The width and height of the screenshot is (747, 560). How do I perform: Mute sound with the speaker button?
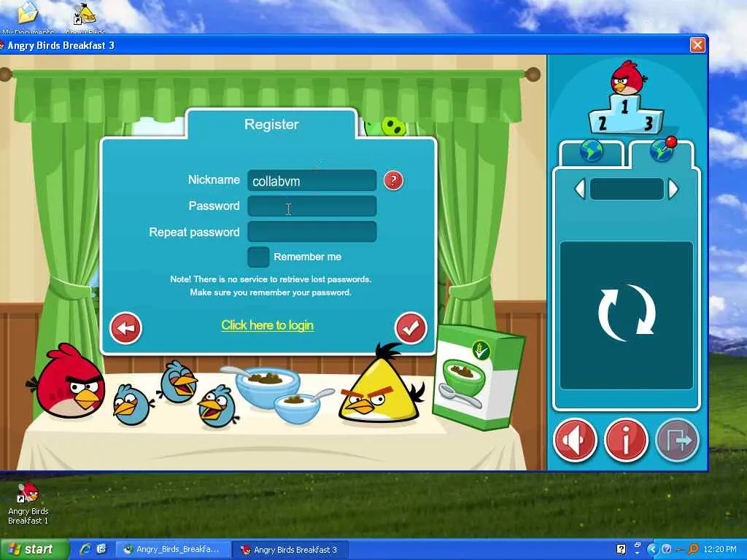click(x=575, y=440)
